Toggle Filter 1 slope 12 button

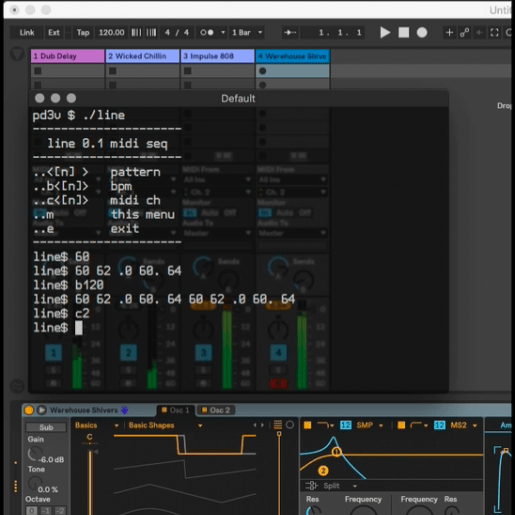coord(346,425)
